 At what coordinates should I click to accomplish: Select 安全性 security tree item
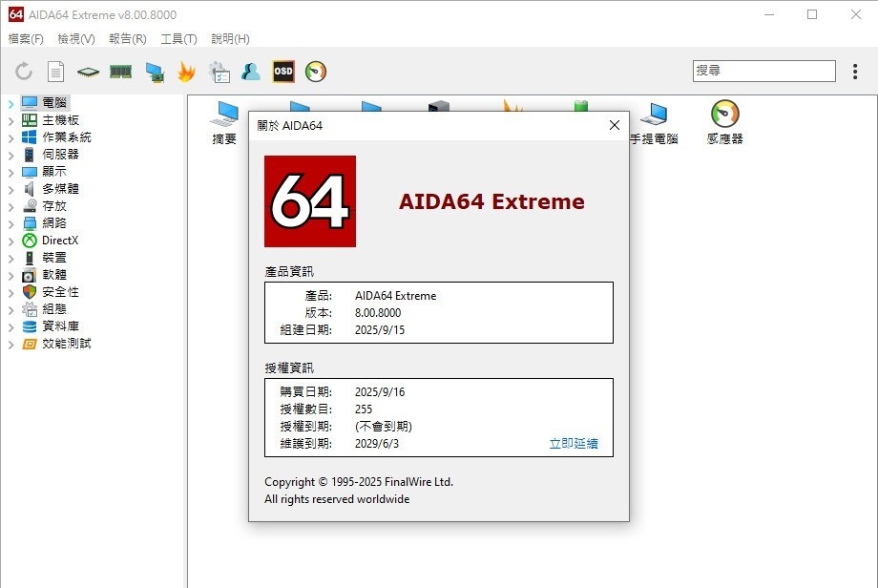[60, 292]
